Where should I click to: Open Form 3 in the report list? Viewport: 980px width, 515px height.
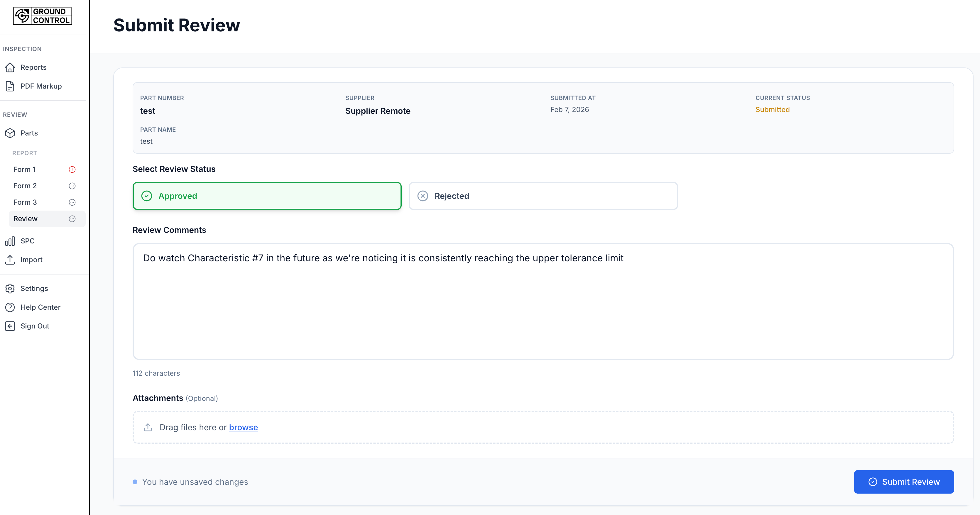(x=25, y=202)
